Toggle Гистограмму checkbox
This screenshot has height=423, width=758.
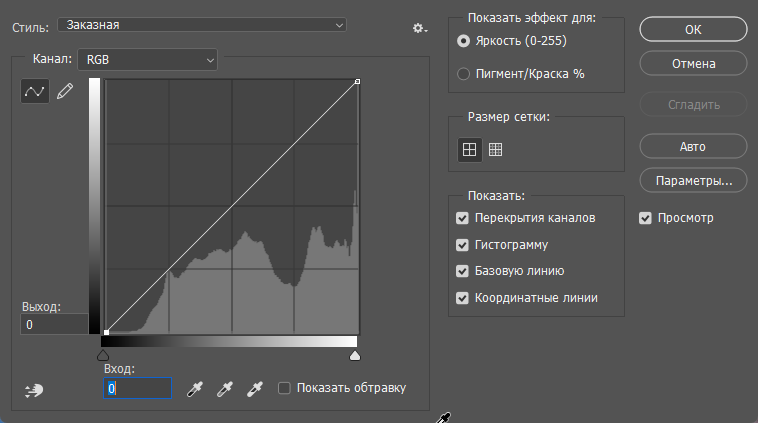coord(462,245)
